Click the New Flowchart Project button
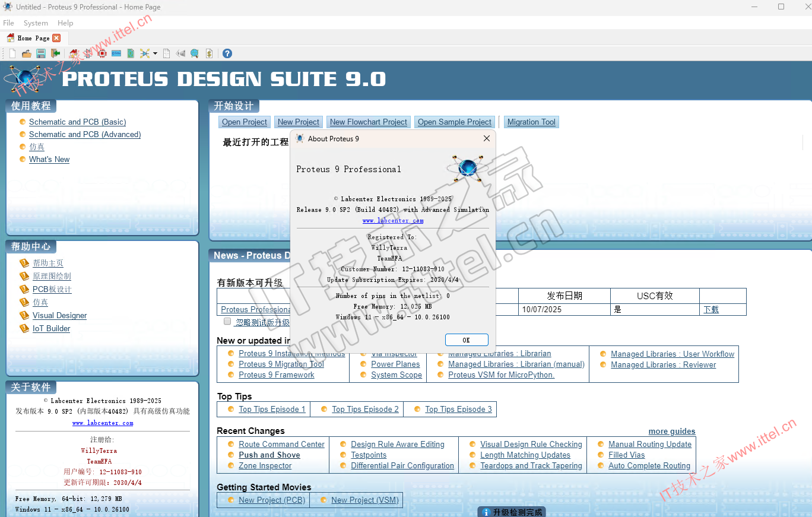812x517 pixels. pyautogui.click(x=369, y=122)
